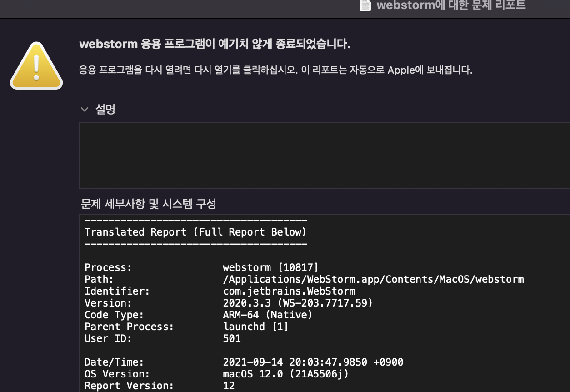Click the 'Path:' field label

[99, 279]
